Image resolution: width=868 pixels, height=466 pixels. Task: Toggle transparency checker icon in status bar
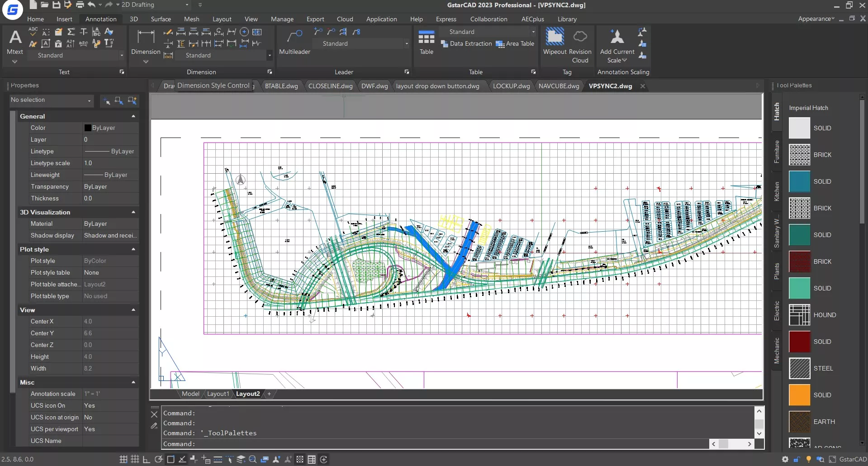point(300,459)
